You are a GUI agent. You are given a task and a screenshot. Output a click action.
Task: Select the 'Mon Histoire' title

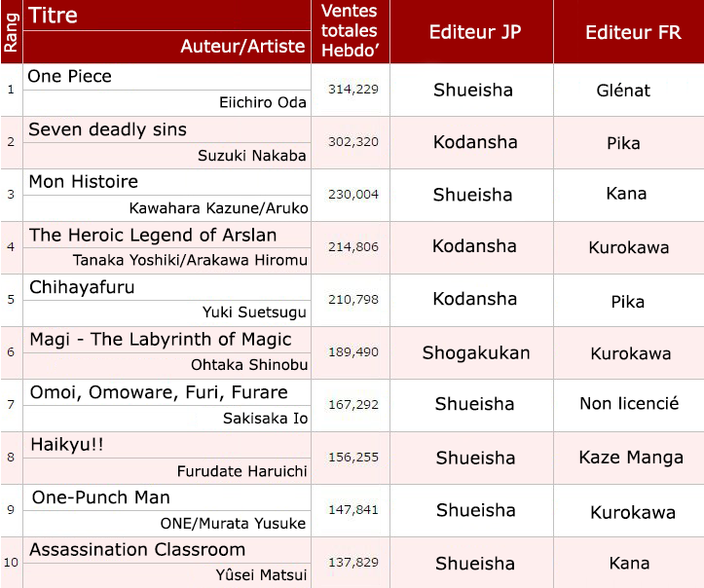[84, 182]
